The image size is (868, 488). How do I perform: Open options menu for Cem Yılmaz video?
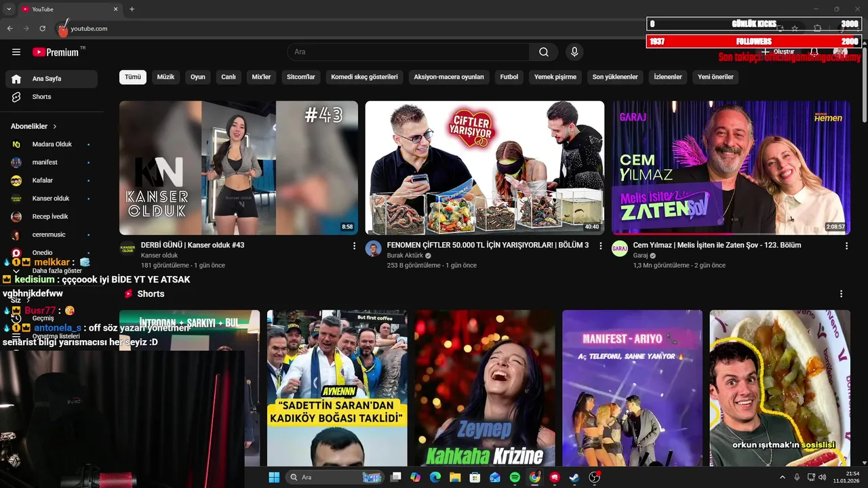(846, 246)
